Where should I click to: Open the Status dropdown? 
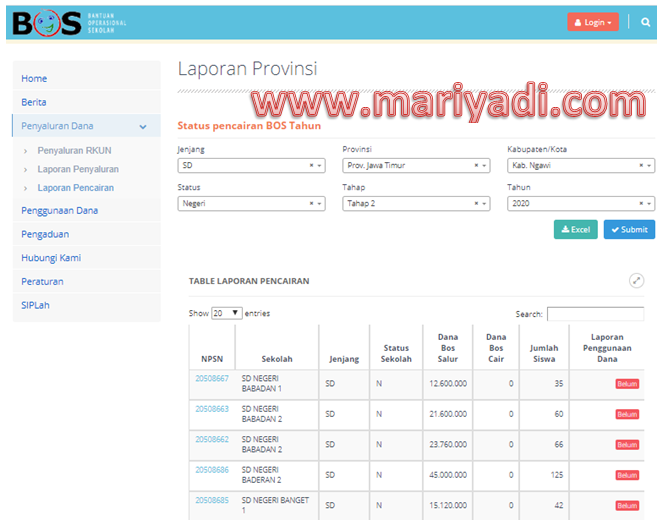point(251,203)
